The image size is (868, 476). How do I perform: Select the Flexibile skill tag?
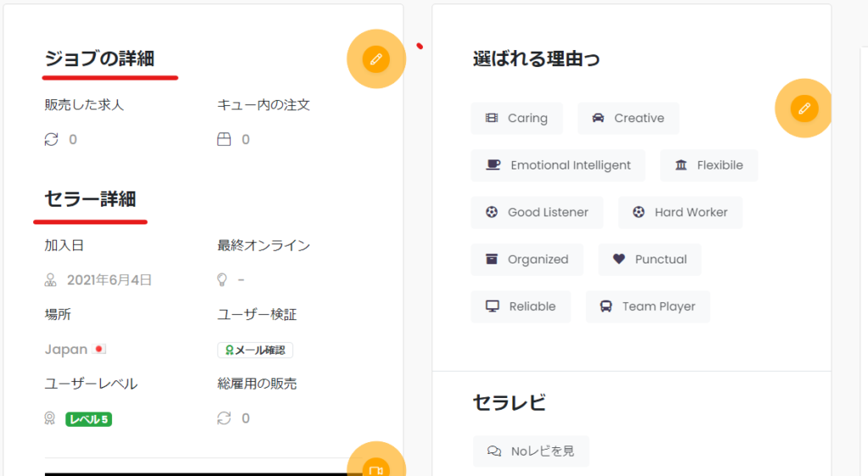(x=709, y=165)
